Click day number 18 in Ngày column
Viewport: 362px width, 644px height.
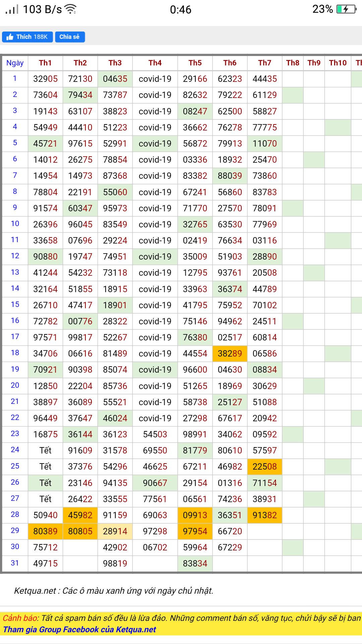(15, 353)
